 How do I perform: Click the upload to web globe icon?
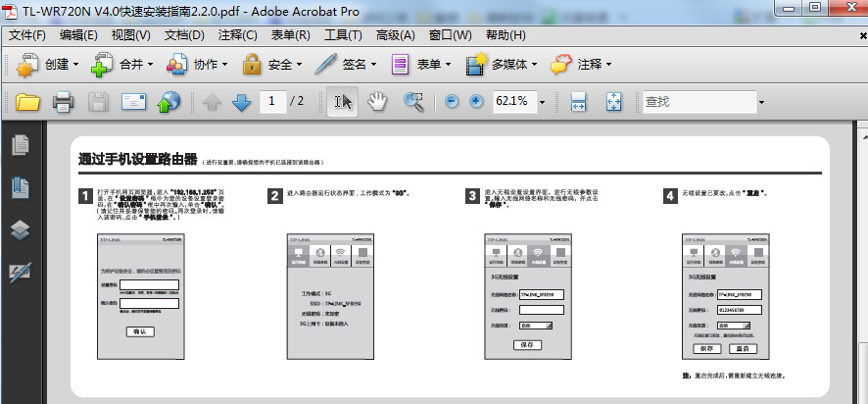tap(169, 102)
